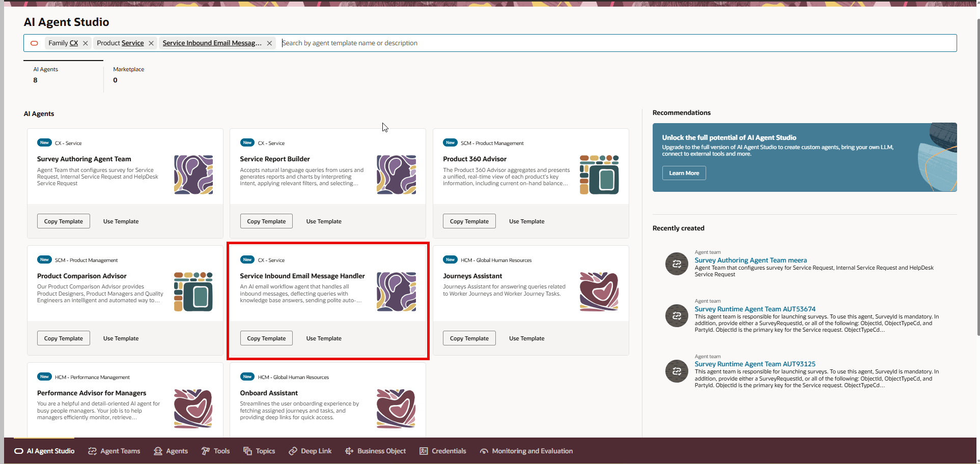Screen dimensions: 980x464
Task: Click the Learn More button
Action: coord(683,172)
